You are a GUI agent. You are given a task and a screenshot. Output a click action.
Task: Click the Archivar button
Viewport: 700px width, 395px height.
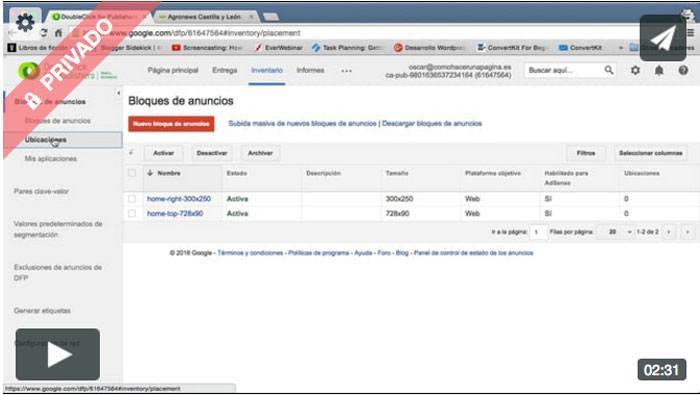tap(260, 153)
